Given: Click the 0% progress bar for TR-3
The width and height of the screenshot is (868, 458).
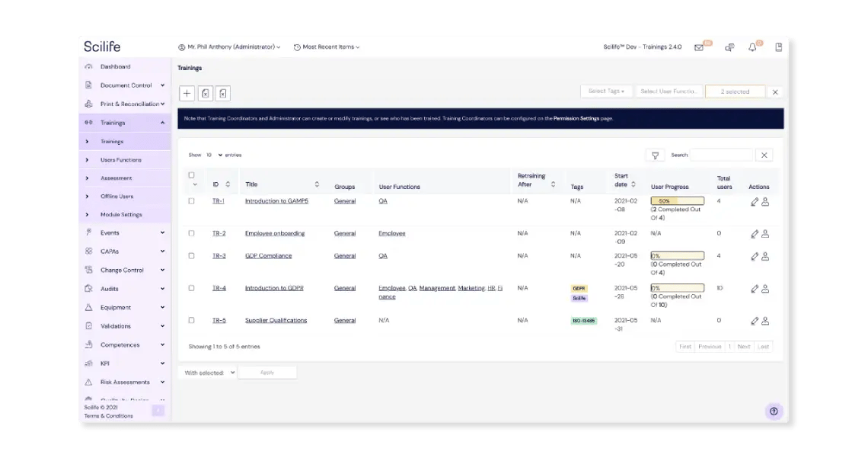Looking at the screenshot, I should 677,256.
